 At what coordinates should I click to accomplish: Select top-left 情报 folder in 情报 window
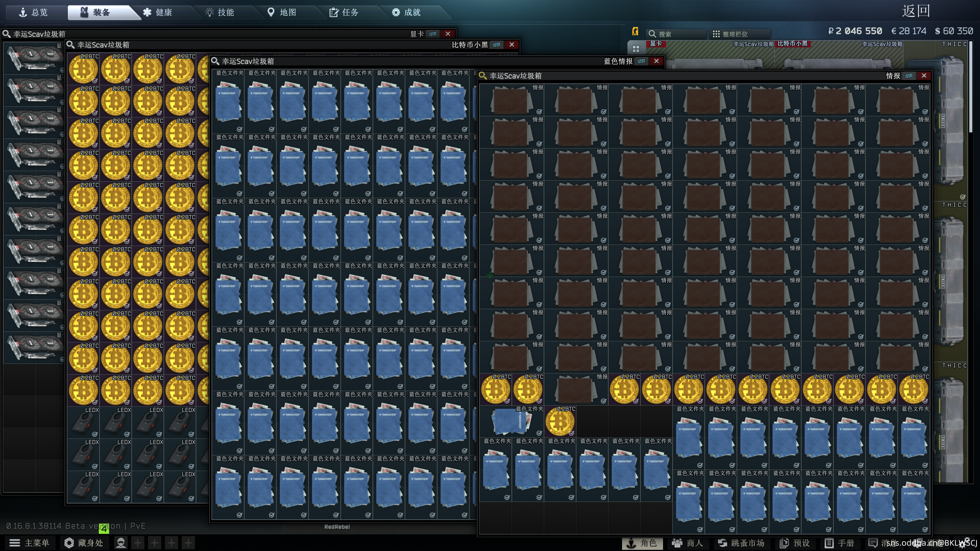[x=512, y=100]
